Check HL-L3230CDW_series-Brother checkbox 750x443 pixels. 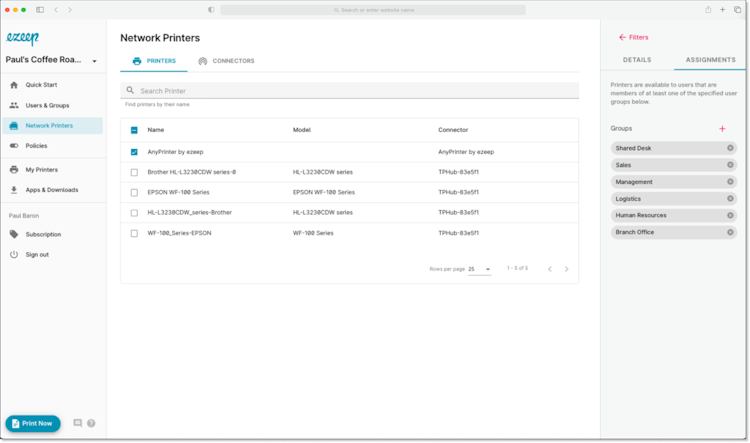pos(134,213)
